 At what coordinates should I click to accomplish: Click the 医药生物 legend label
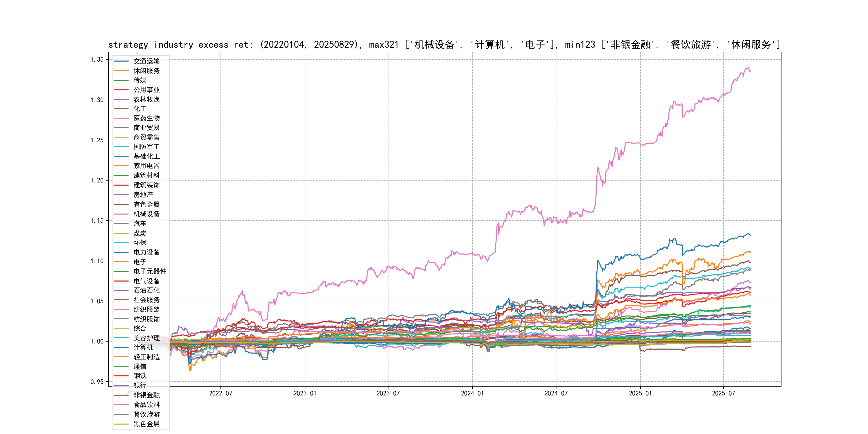coord(146,118)
